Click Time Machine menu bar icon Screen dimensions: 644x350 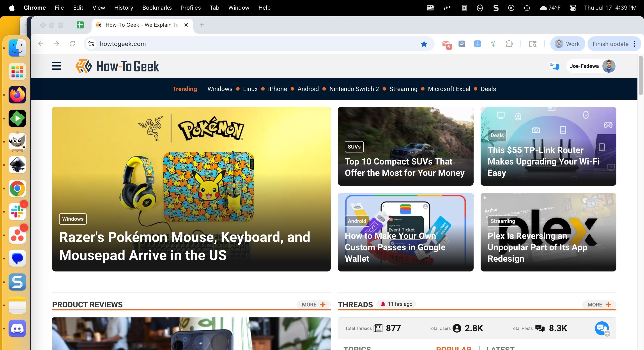coord(527,8)
